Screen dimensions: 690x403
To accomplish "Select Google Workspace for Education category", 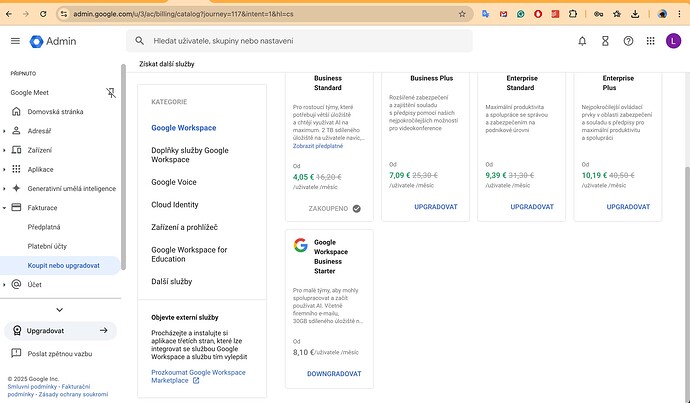I will pos(189,254).
